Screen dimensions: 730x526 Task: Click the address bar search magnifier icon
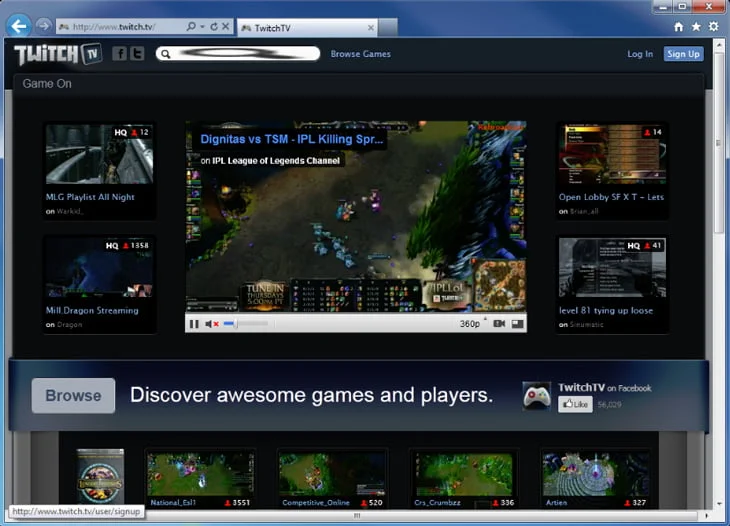pos(191,27)
